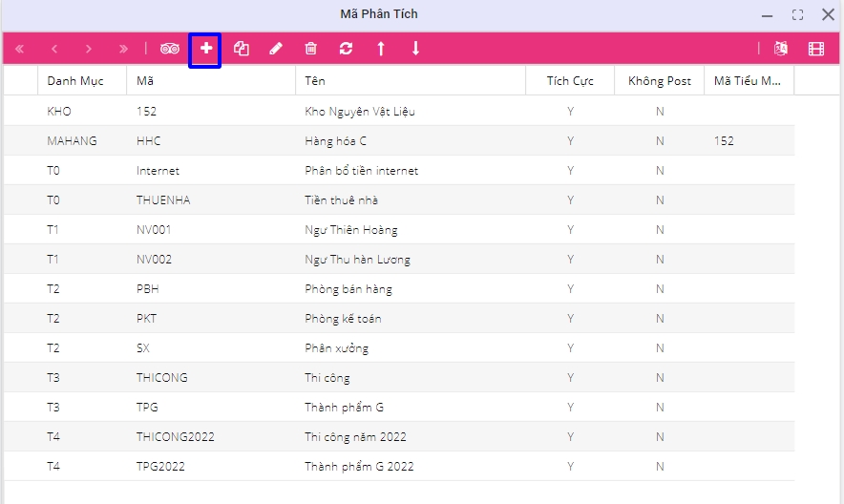
Task: Click the up arrow icon in toolbar
Action: pos(381,49)
